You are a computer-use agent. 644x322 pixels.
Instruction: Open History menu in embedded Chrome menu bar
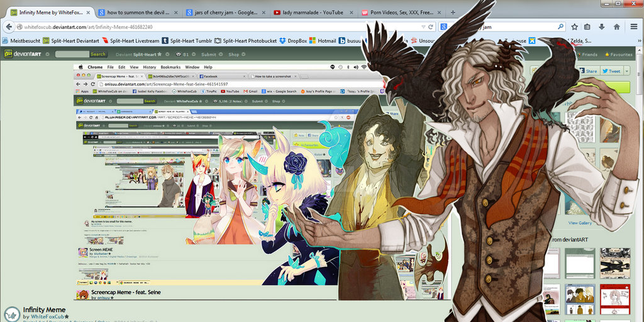click(x=150, y=67)
